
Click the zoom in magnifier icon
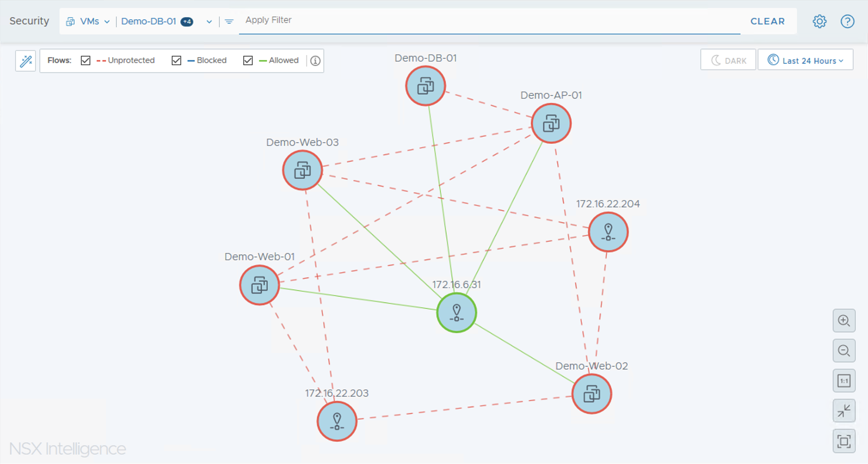(844, 321)
